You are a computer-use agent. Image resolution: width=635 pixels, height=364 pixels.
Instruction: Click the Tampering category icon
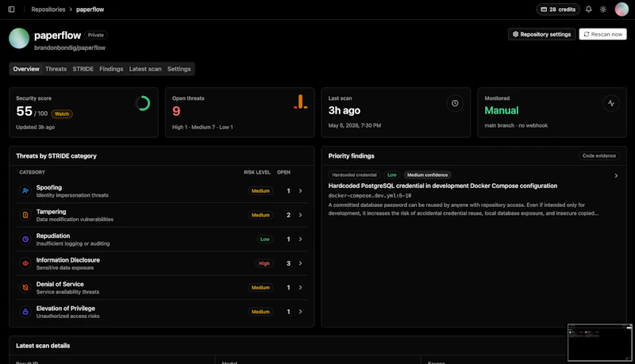[25, 215]
